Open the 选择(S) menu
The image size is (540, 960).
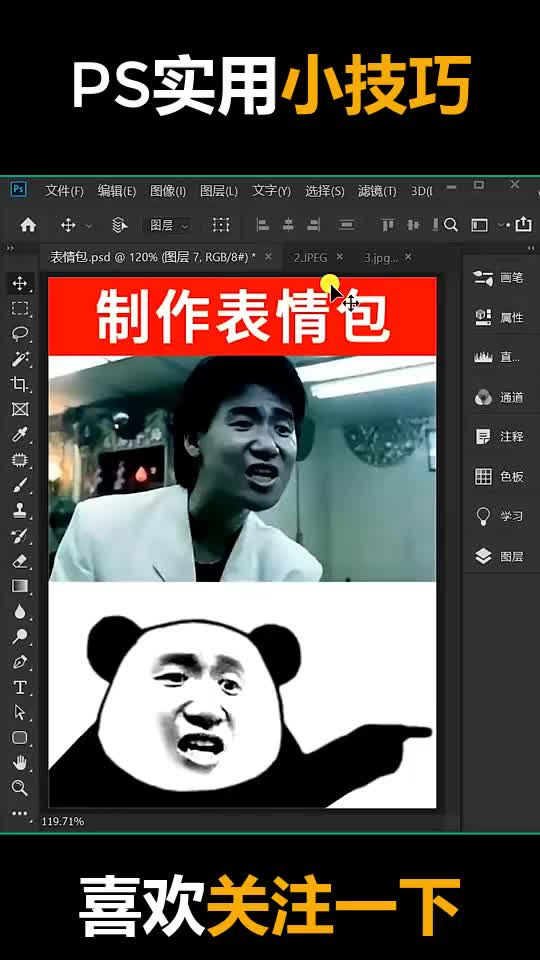point(324,191)
